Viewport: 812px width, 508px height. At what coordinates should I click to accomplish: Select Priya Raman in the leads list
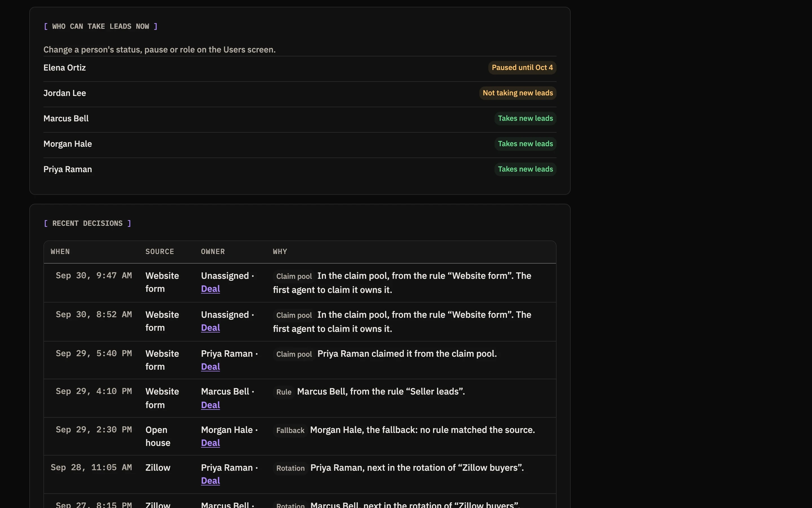pos(67,169)
